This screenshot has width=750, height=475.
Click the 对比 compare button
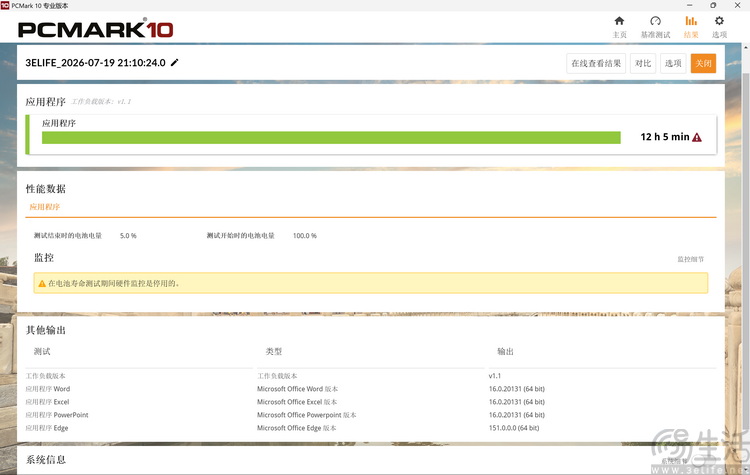[x=643, y=63]
